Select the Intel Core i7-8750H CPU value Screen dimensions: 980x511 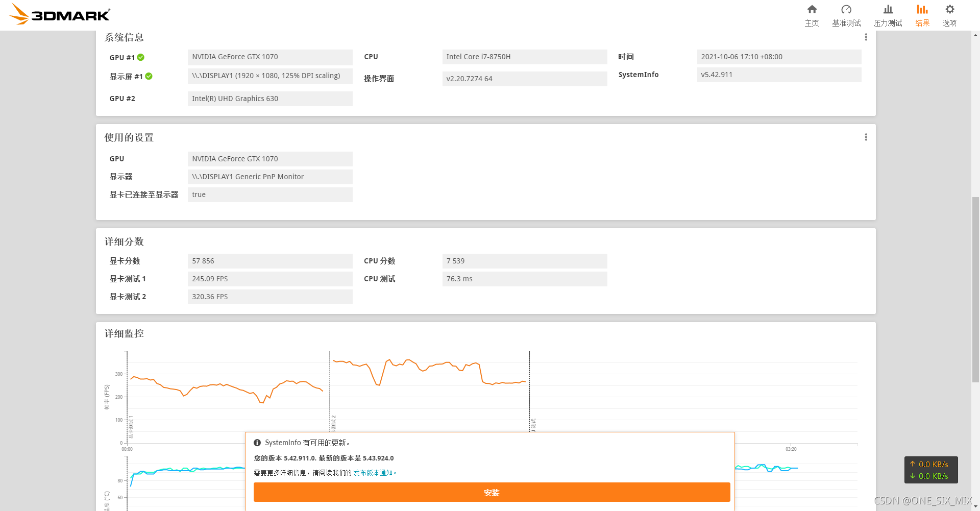click(525, 57)
